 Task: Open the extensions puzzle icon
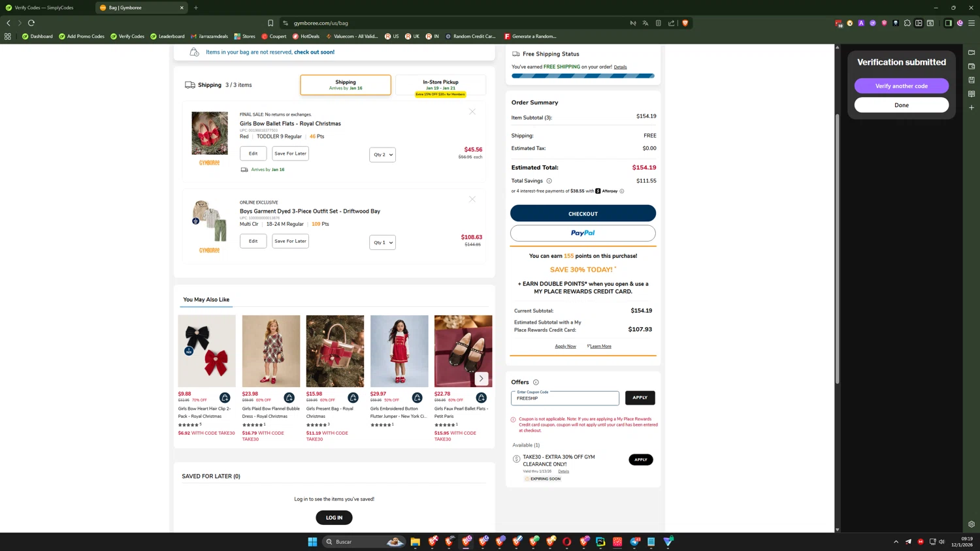pyautogui.click(x=907, y=23)
